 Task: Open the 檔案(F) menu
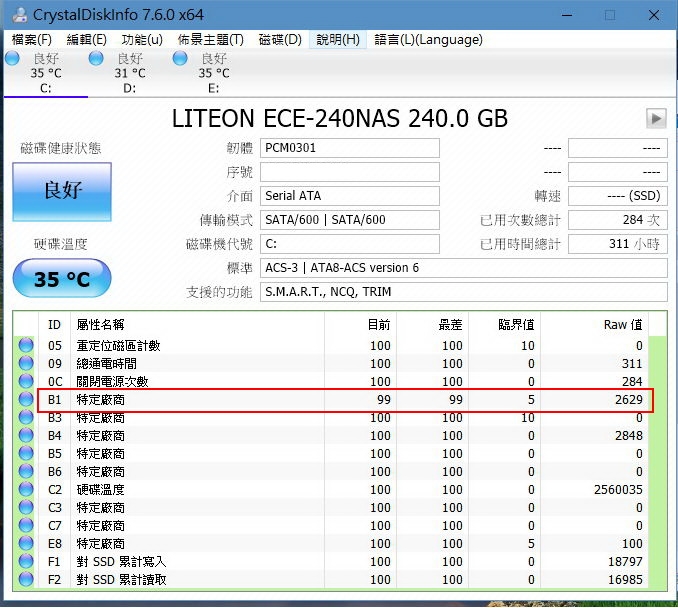point(32,40)
